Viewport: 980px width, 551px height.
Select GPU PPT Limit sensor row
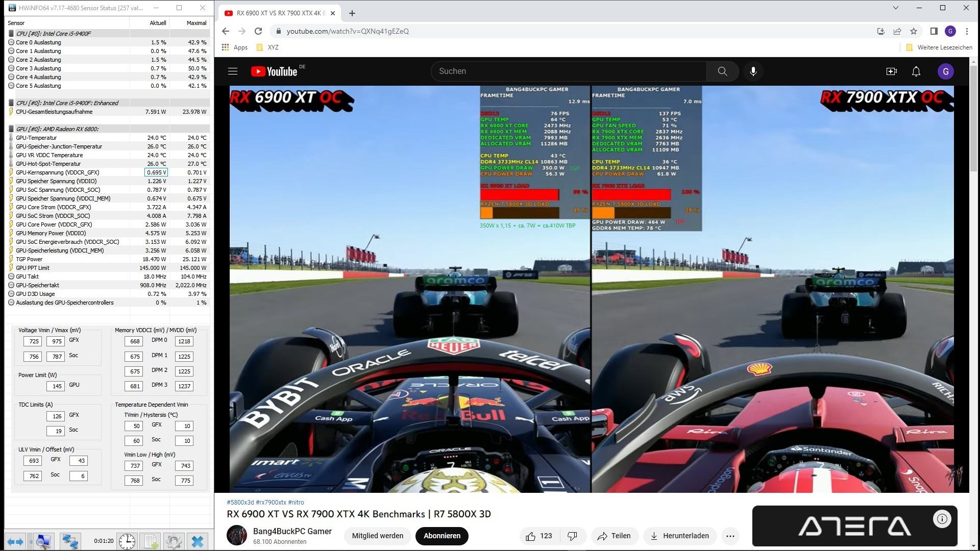tap(108, 268)
